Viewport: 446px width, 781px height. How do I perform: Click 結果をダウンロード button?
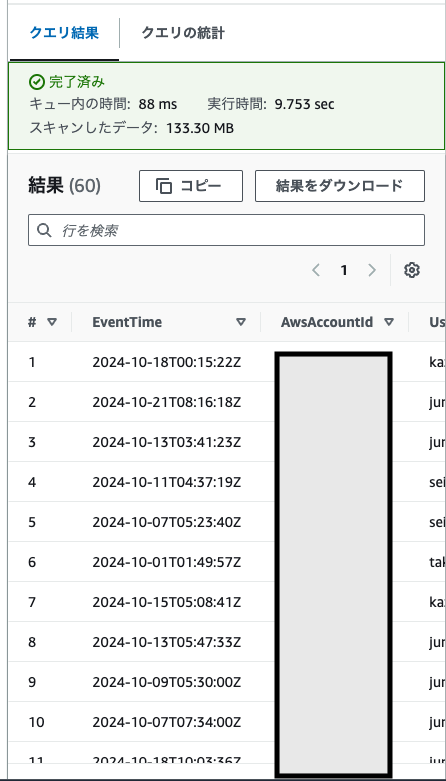340,186
